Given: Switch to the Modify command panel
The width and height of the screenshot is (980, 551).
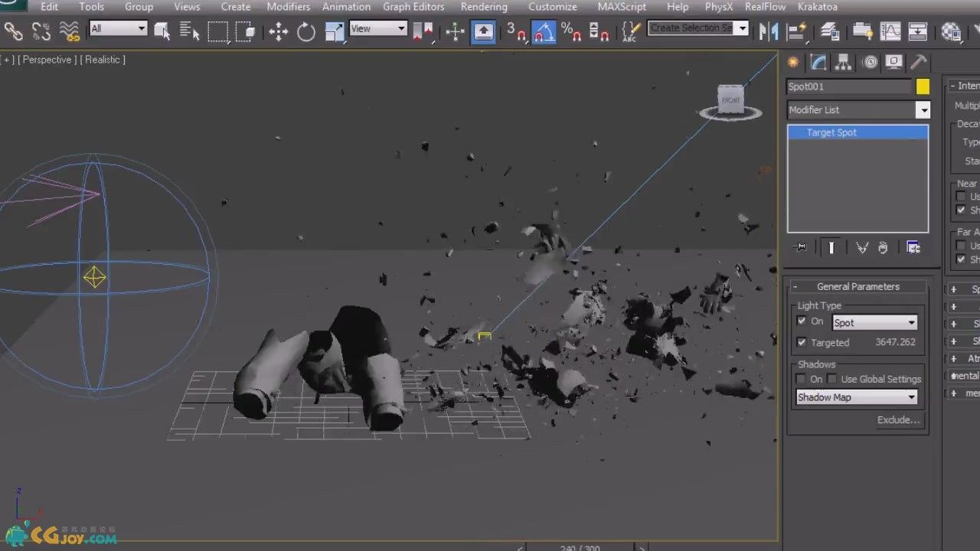Looking at the screenshot, I should [x=818, y=62].
